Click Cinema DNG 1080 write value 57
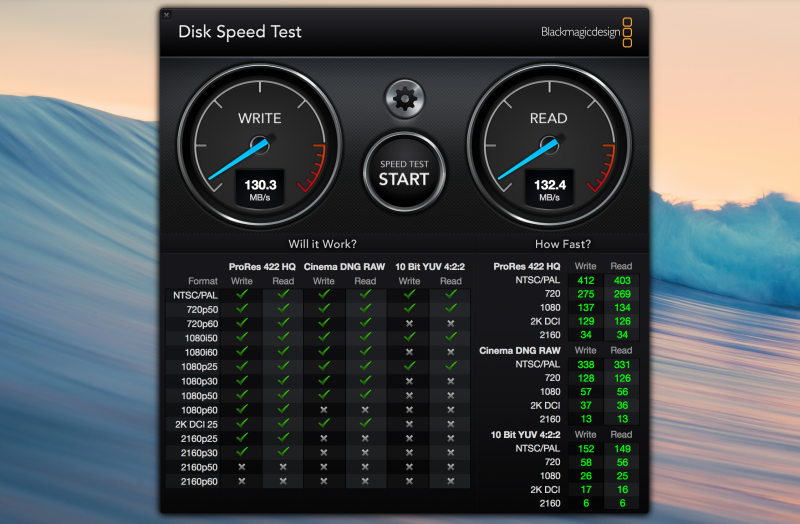Image resolution: width=800 pixels, height=524 pixels. (586, 392)
